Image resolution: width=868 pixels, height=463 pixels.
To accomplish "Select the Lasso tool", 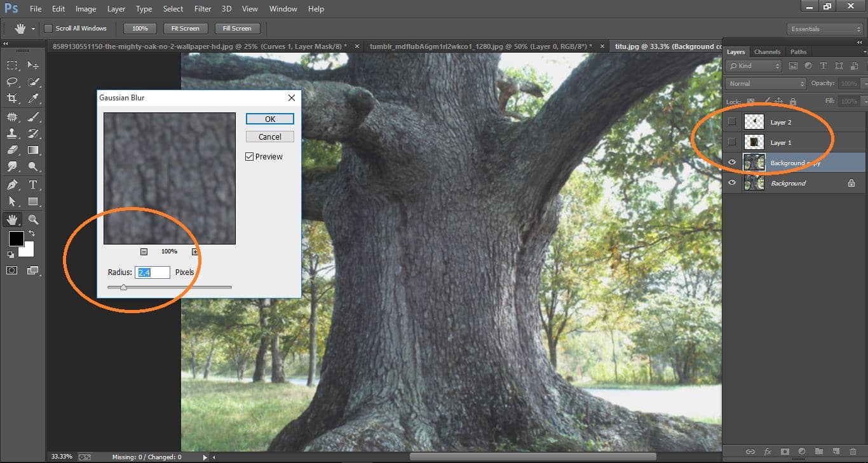I will coord(11,82).
